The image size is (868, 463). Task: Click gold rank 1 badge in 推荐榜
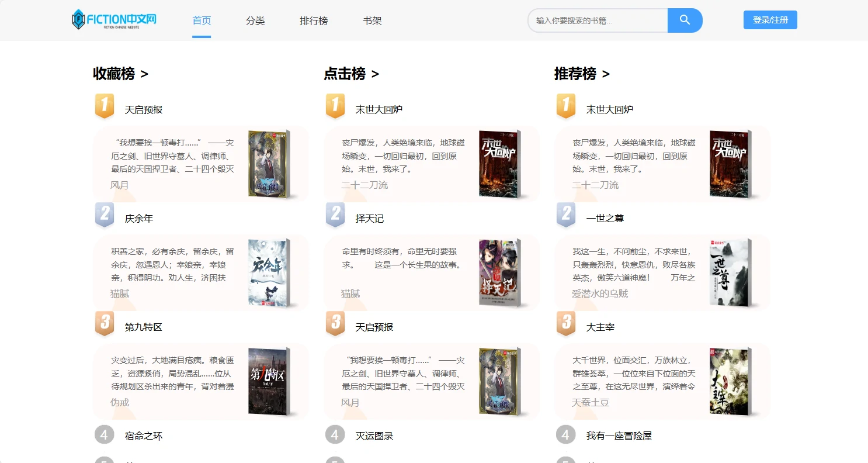tap(565, 106)
